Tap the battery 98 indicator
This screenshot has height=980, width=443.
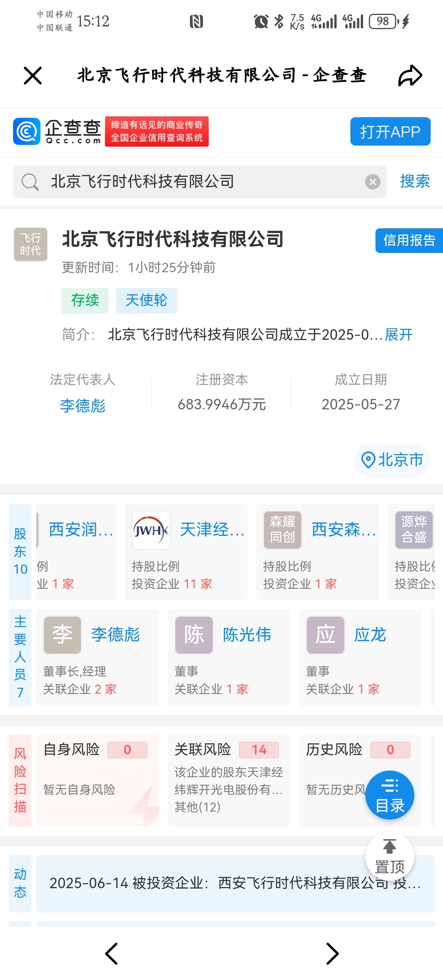(x=383, y=21)
